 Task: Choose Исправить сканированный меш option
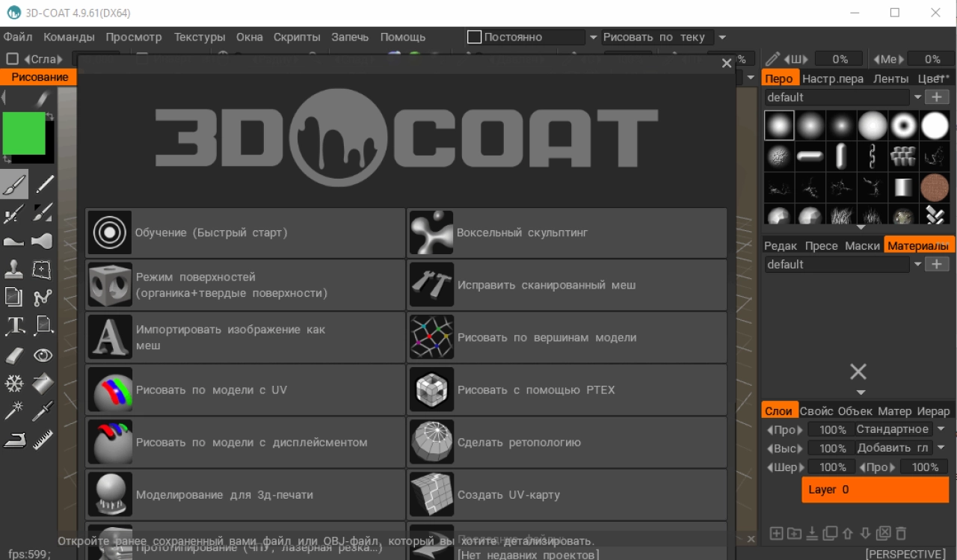567,285
